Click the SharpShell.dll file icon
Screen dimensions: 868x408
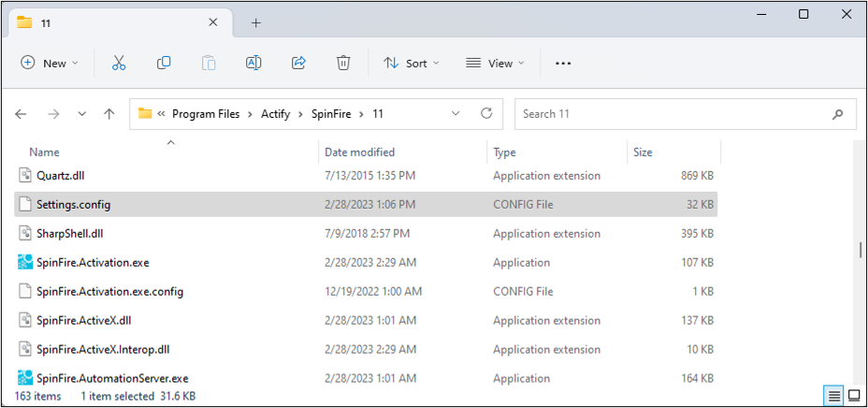[x=25, y=234]
